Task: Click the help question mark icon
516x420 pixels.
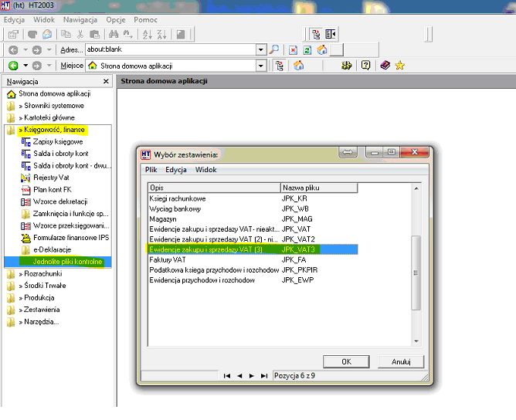Action: (365, 65)
